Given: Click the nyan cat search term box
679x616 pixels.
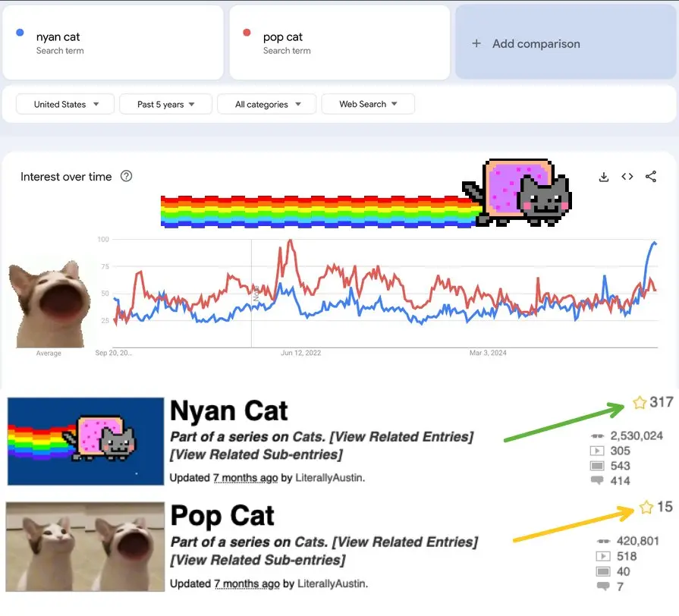Looking at the screenshot, I should [113, 42].
